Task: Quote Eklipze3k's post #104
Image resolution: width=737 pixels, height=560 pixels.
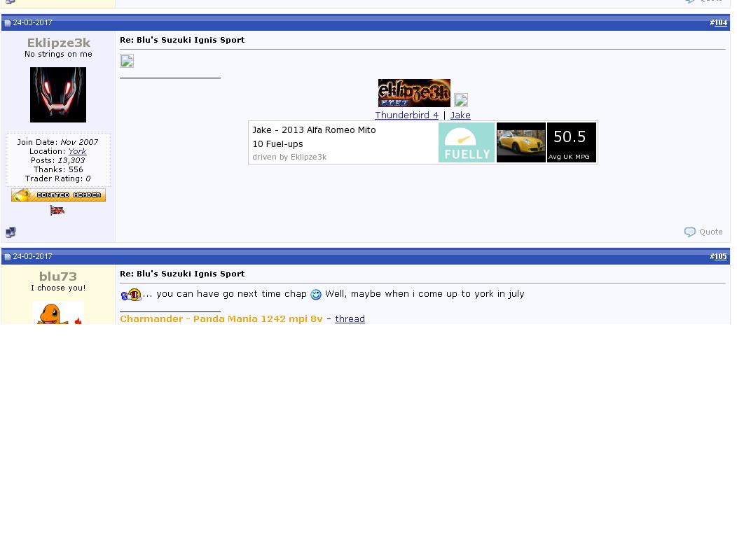Action: (x=703, y=232)
